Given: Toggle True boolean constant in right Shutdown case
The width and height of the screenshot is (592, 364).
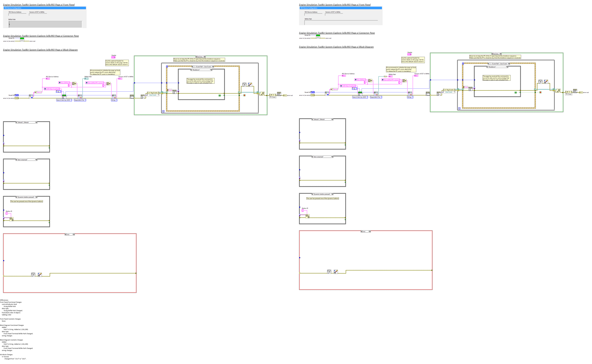Looking at the screenshot, I should tap(516, 92).
